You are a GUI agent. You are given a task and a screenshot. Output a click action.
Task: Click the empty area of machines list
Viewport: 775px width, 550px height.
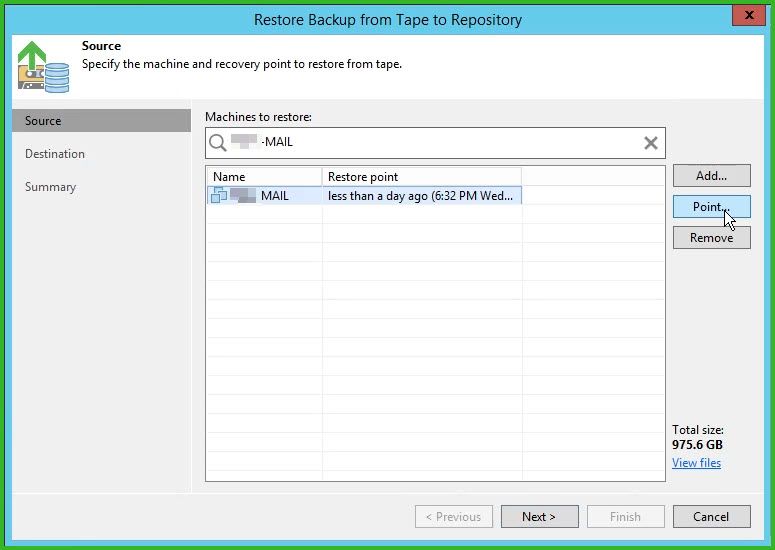click(x=435, y=350)
